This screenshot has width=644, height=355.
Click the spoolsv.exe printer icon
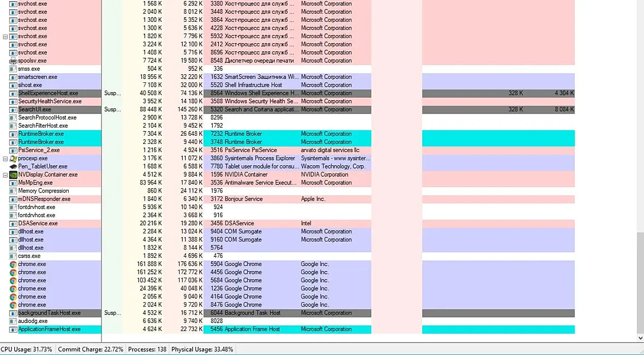(x=13, y=61)
